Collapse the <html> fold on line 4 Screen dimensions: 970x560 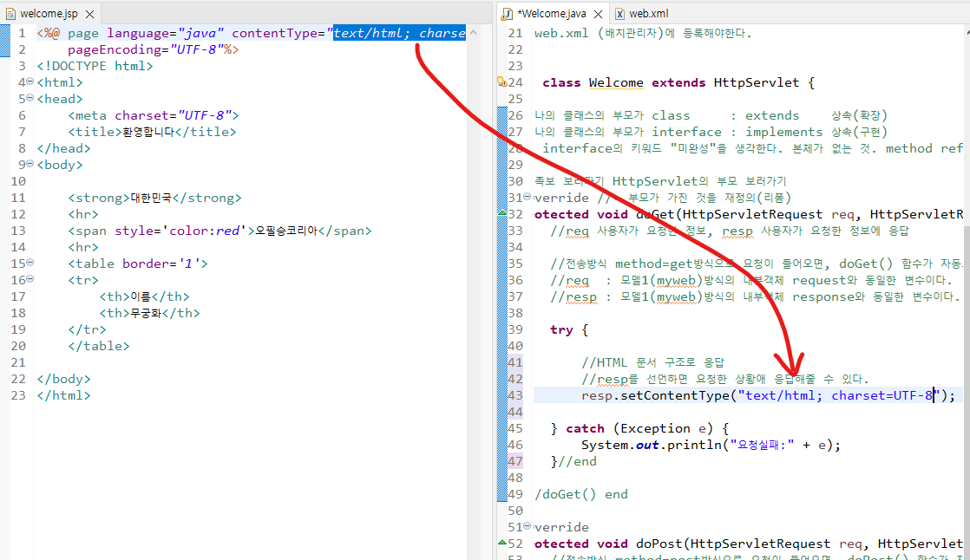tap(30, 81)
